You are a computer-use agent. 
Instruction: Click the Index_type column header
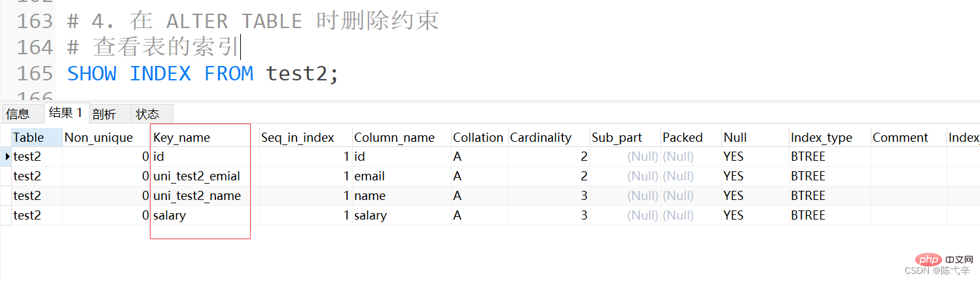(822, 137)
